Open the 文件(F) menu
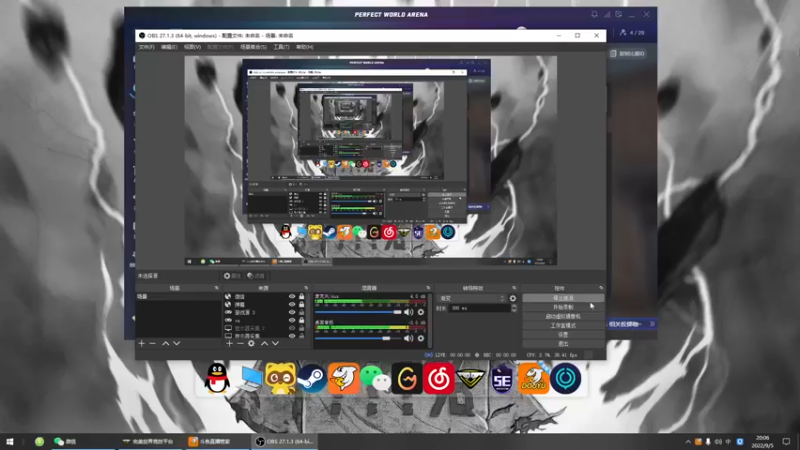The height and width of the screenshot is (450, 800). point(146,47)
